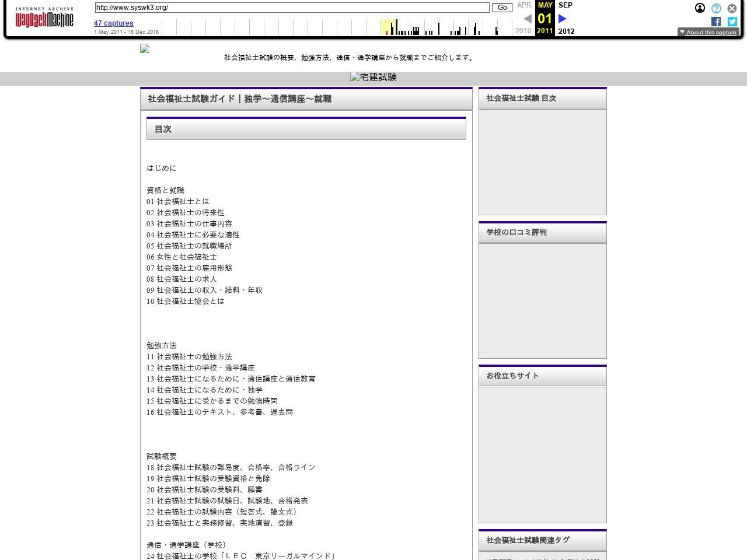Jump to year 2010 on the timeline
747x560 pixels.
click(523, 30)
